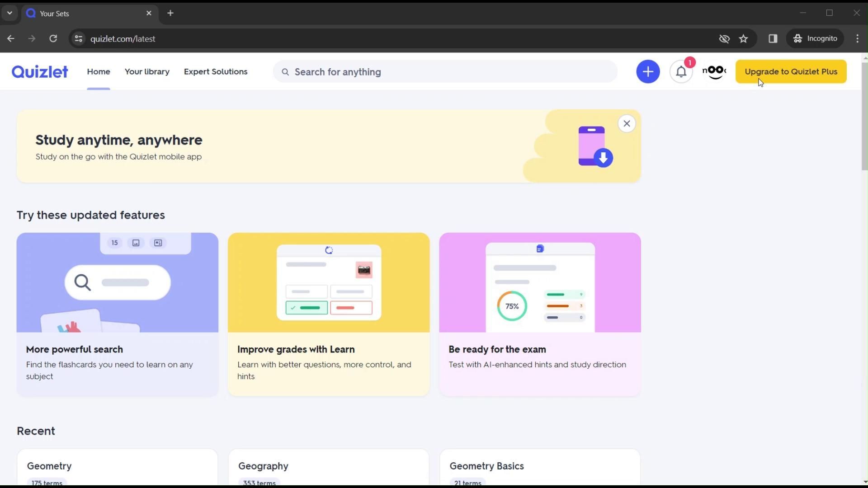The height and width of the screenshot is (488, 868).
Task: Open notifications bell icon
Action: [681, 72]
